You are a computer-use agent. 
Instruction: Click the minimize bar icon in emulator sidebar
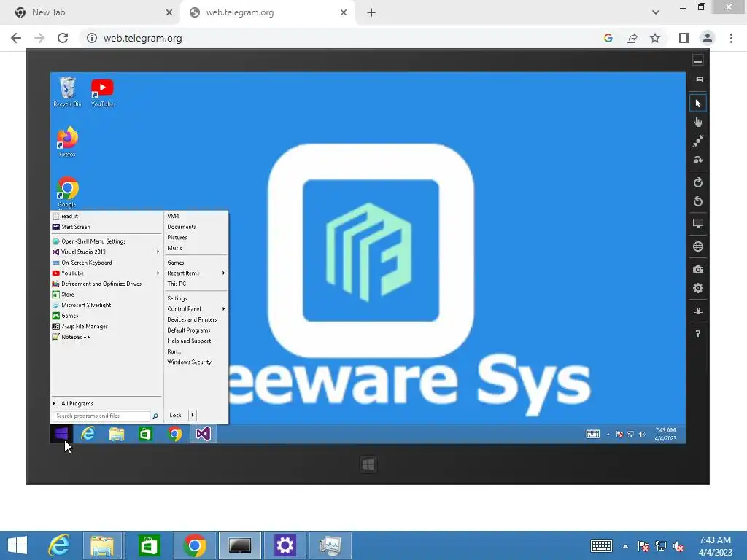tap(698, 61)
